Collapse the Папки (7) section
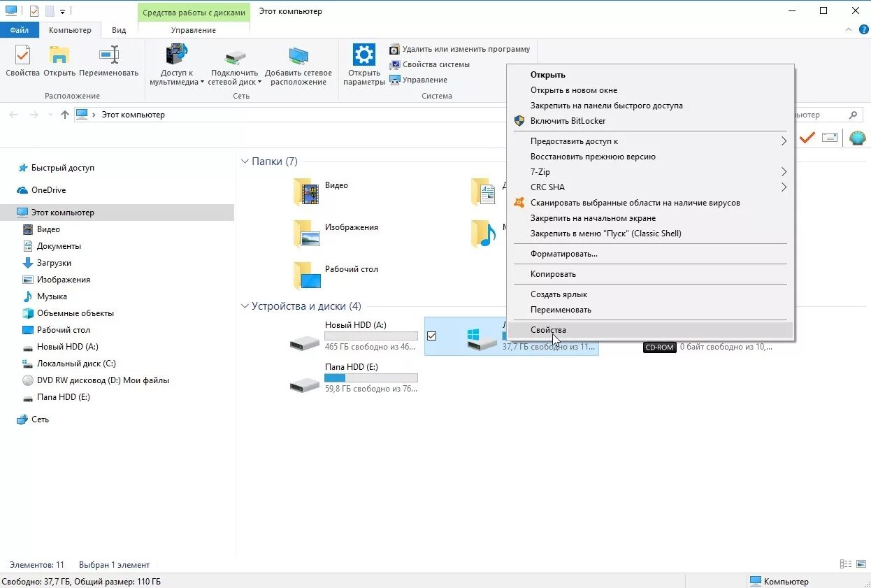 point(245,162)
